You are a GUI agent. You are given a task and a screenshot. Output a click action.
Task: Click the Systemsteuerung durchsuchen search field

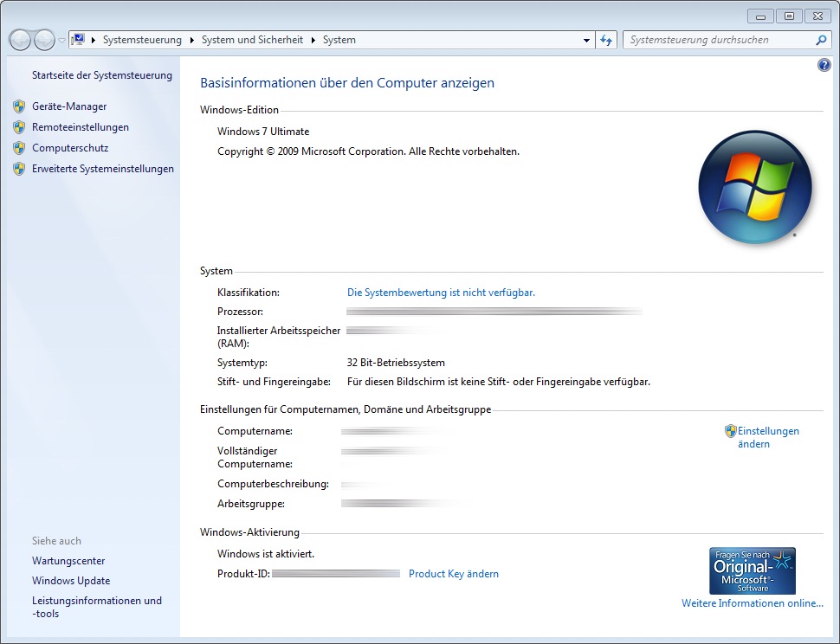(x=717, y=40)
